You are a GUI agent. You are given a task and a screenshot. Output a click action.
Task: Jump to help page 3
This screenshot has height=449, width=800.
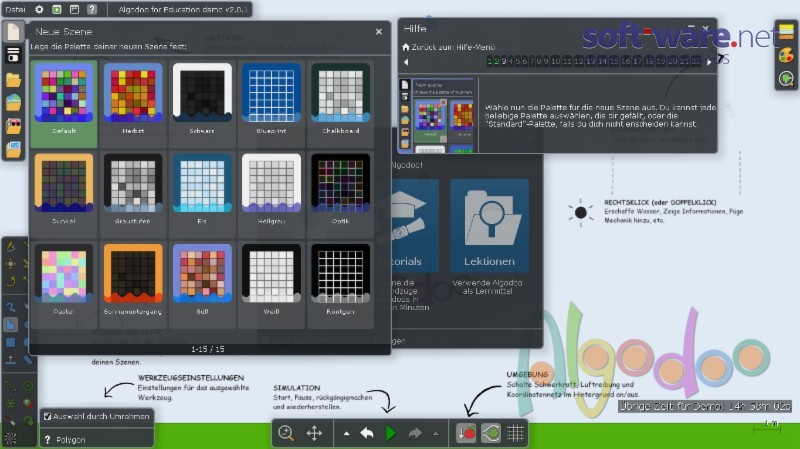(x=504, y=62)
